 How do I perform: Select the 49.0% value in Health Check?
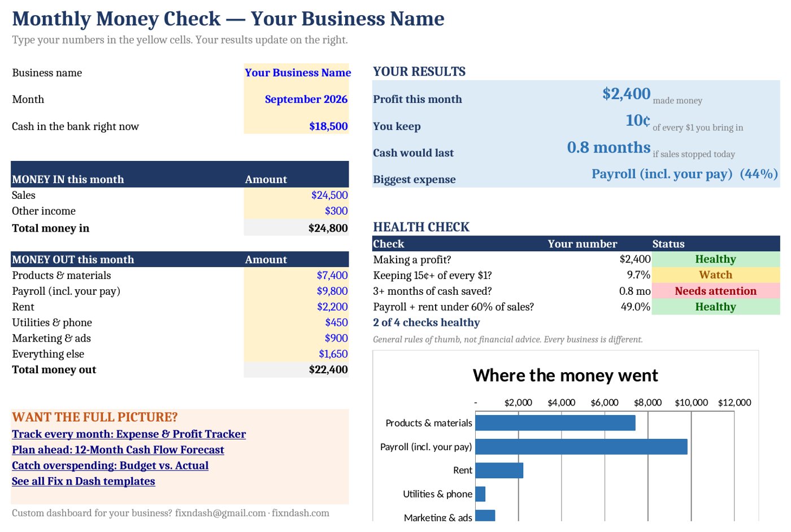636,307
